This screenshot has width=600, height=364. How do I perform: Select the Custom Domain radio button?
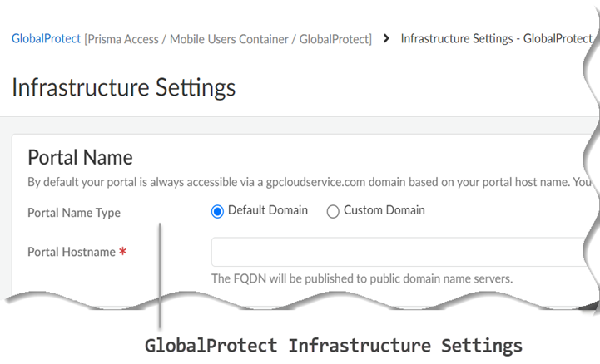pyautogui.click(x=333, y=212)
